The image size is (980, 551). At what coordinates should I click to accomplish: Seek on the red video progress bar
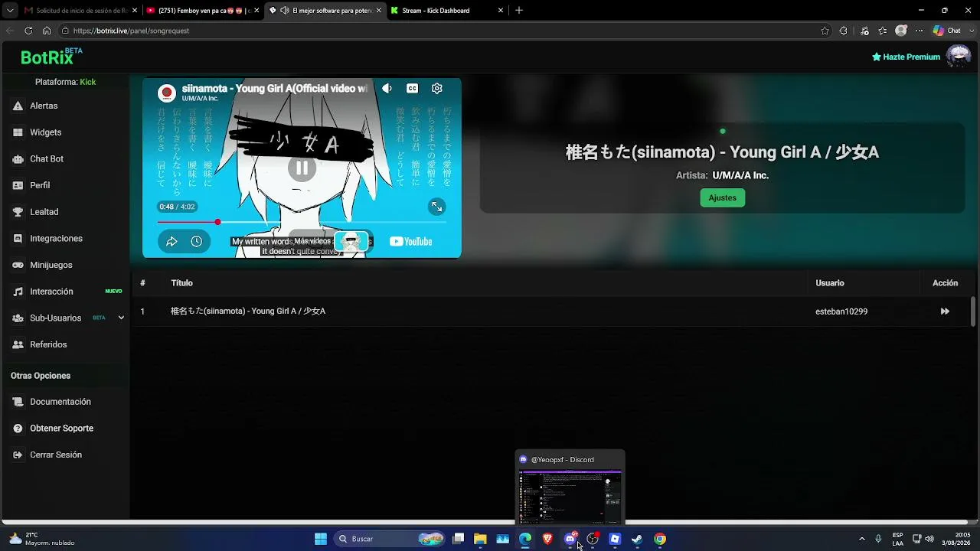(x=302, y=222)
